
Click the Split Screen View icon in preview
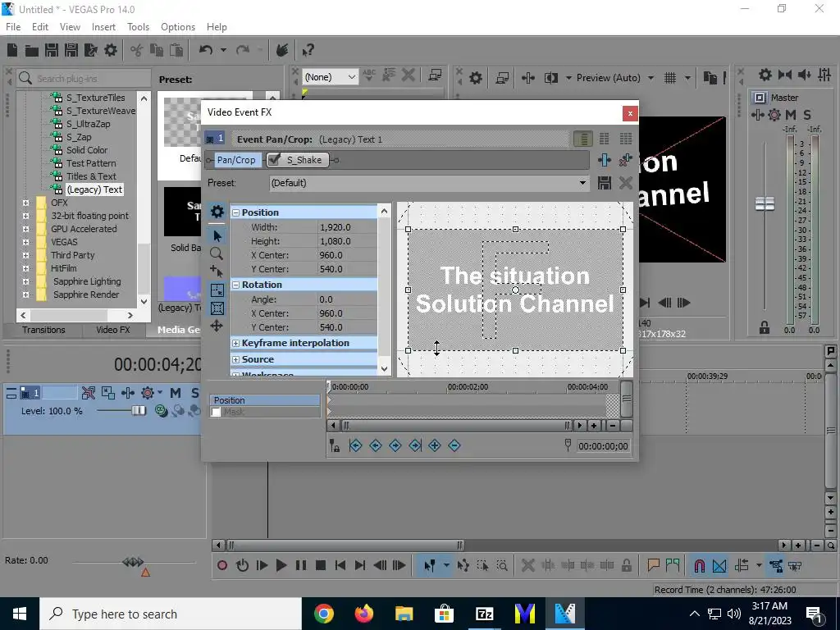point(550,78)
